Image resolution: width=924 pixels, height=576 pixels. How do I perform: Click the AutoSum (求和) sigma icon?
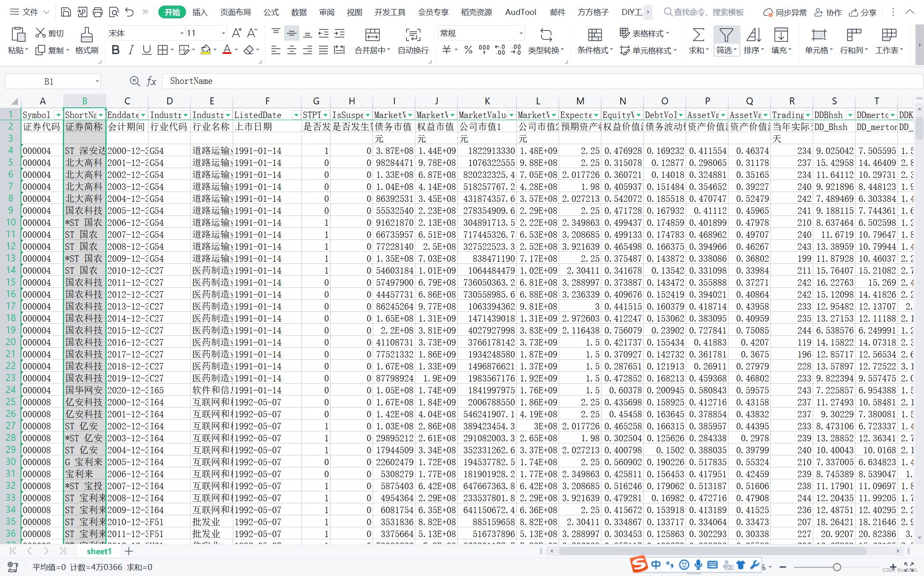698,35
